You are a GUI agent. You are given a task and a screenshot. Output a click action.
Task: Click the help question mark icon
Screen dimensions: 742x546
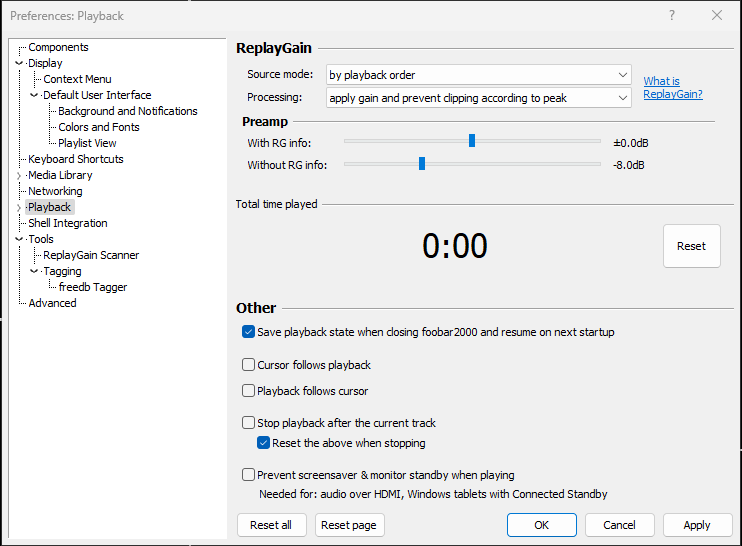pyautogui.click(x=672, y=15)
